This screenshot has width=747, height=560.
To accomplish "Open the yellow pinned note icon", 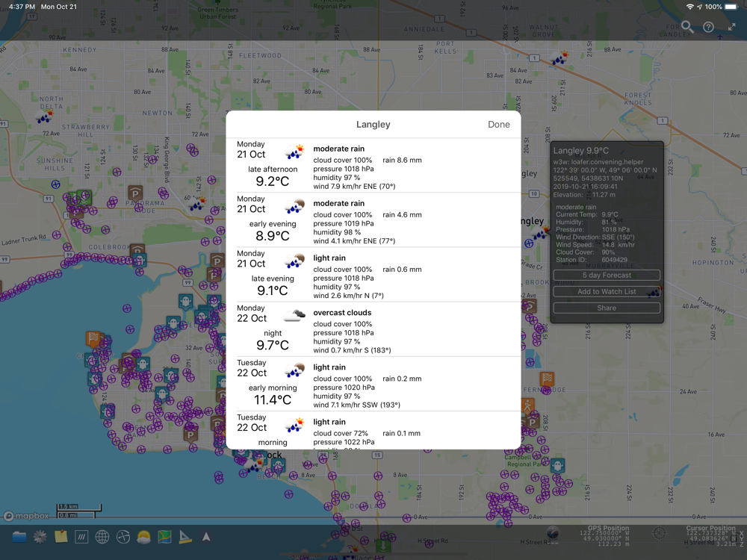I will [61, 537].
